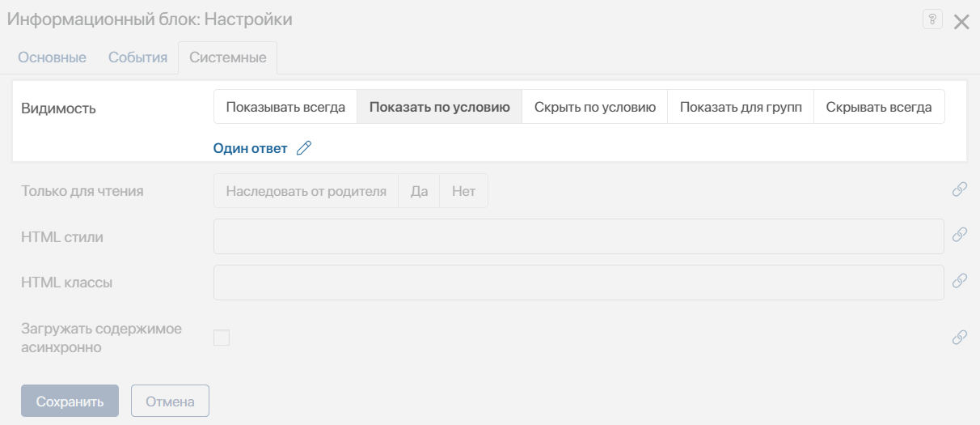Click the Загружать содержимое асинхронно label

point(101,338)
